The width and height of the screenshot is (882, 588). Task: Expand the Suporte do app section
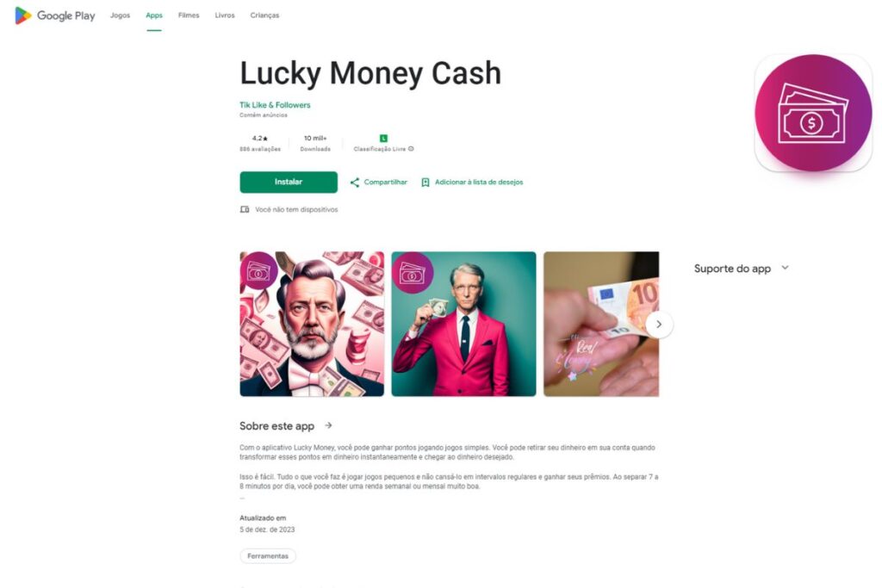pos(785,268)
